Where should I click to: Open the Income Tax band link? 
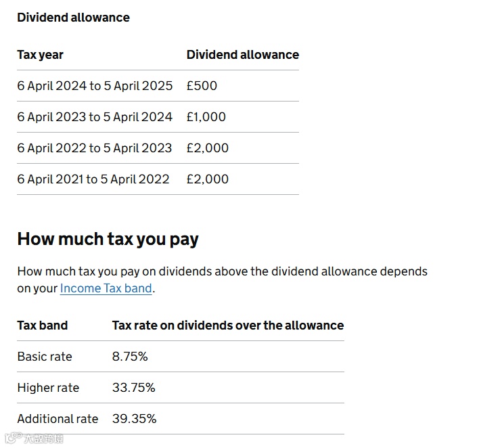point(106,288)
